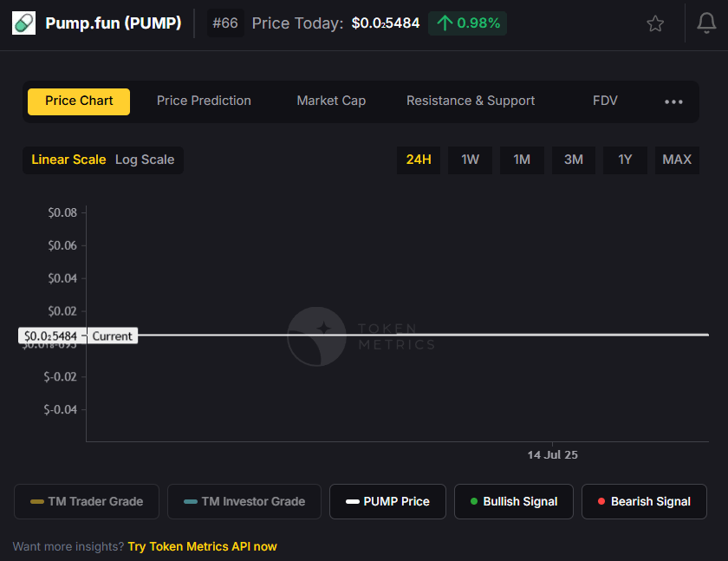Viewport: 728px width, 561px height.
Task: Open price alerts via bell icon
Action: point(706,23)
